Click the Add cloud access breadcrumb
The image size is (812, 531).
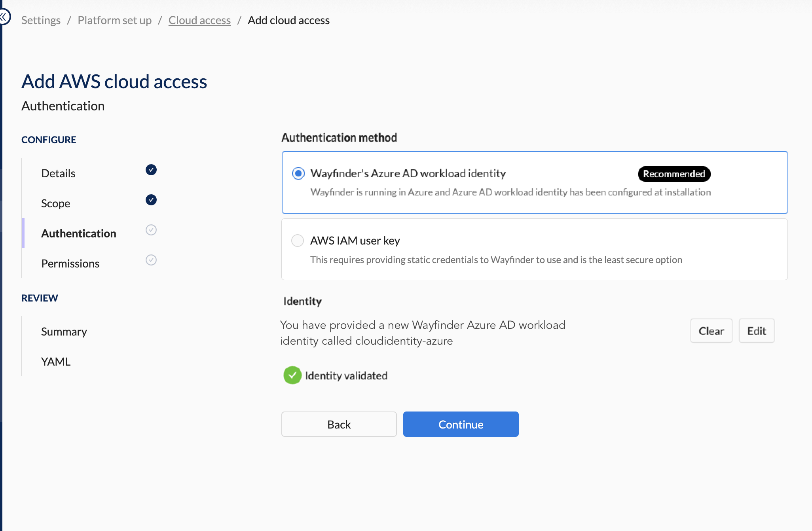(288, 20)
